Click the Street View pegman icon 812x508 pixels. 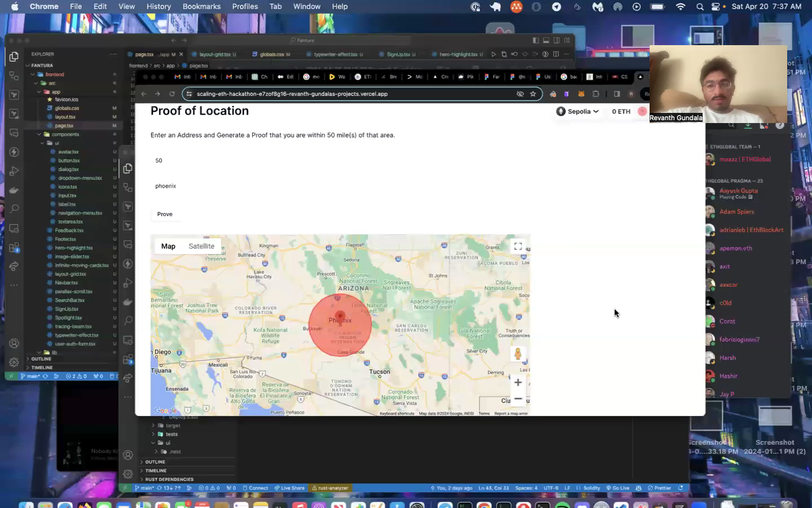[x=518, y=354]
